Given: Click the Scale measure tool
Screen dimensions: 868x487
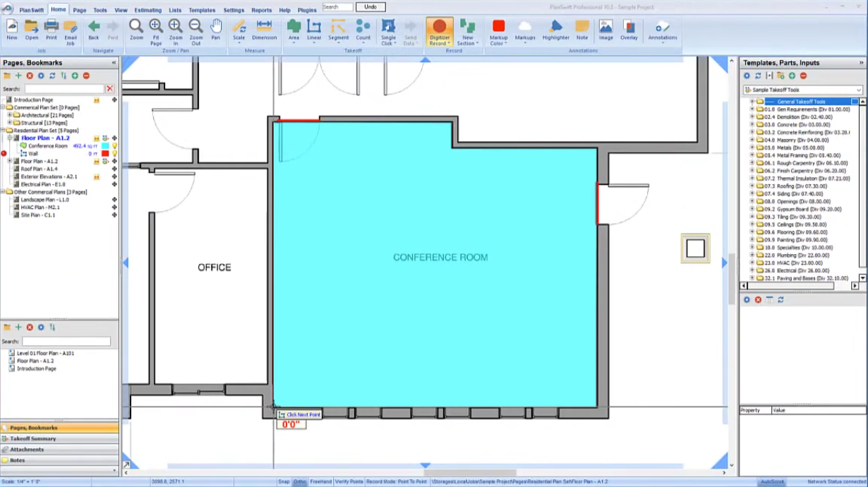Looking at the screenshot, I should coord(239,30).
